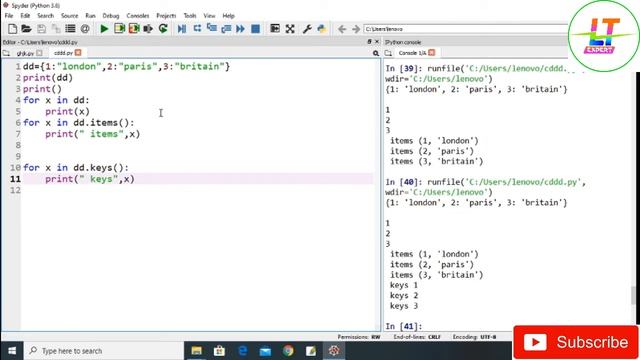The image size is (640, 360).
Task: Save the current file icon
Action: pos(41,29)
